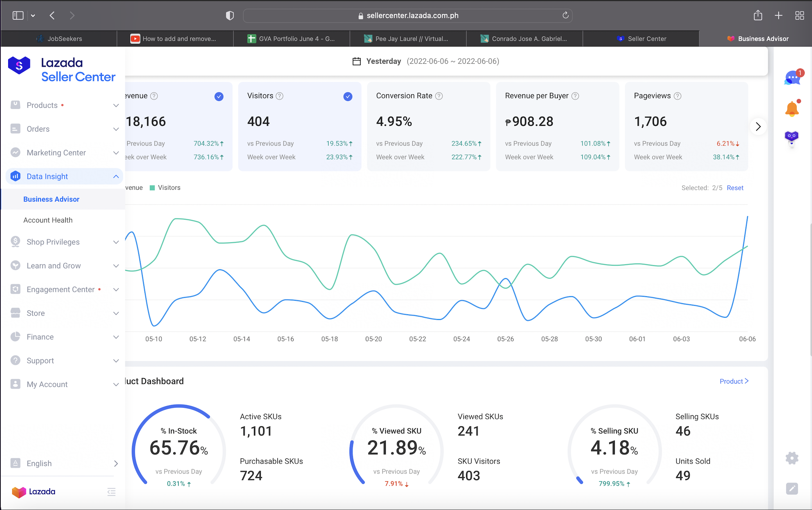Viewport: 812px width, 510px height.
Task: Click the edit feedback pencil icon
Action: click(x=792, y=489)
